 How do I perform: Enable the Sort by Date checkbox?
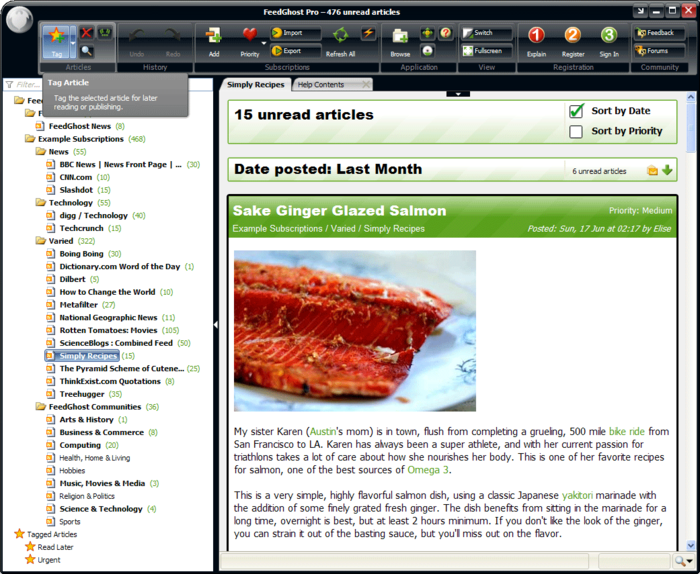(x=576, y=111)
